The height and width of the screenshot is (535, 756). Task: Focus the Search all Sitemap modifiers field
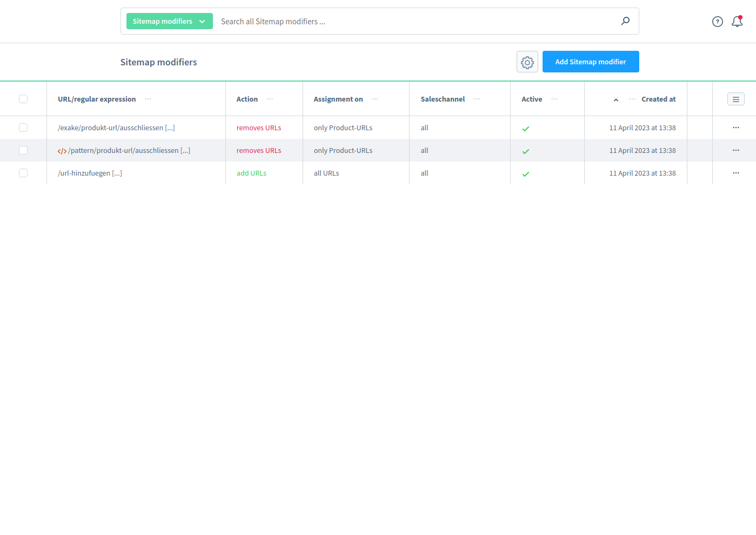[x=416, y=22]
